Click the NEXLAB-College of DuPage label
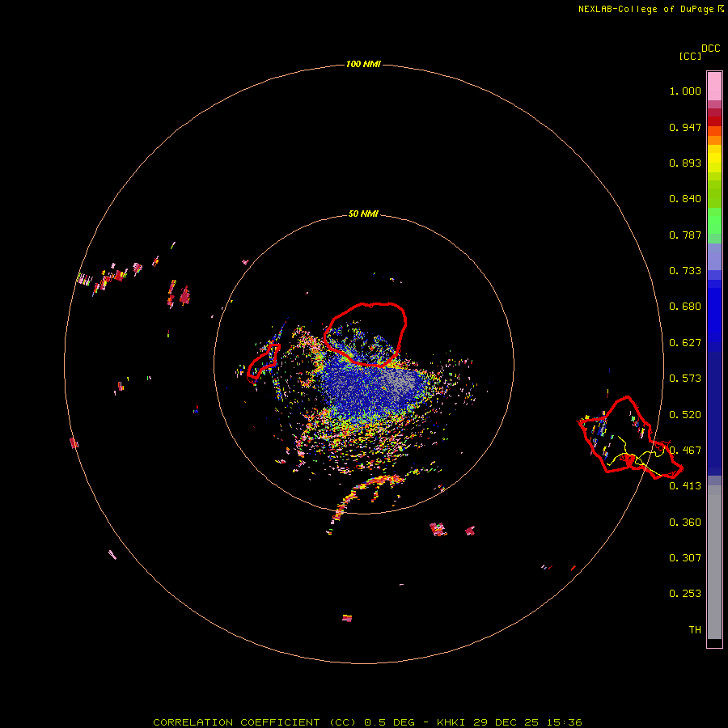The width and height of the screenshot is (728, 728). 645,9
